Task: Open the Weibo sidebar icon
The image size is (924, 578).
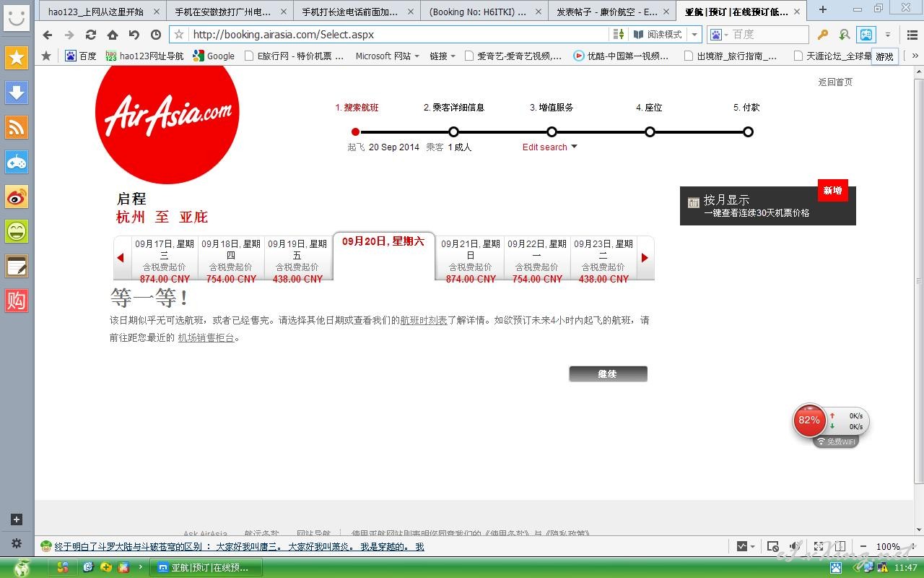Action: click(17, 197)
